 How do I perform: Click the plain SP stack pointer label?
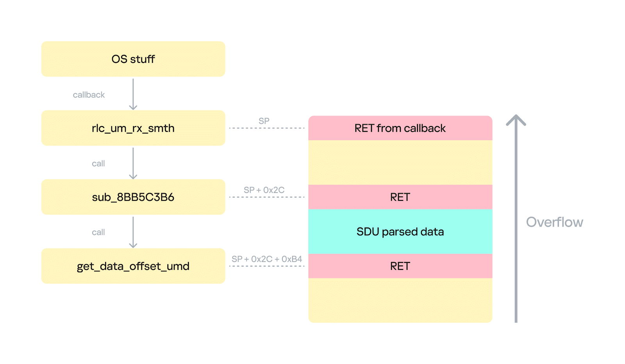click(x=264, y=121)
